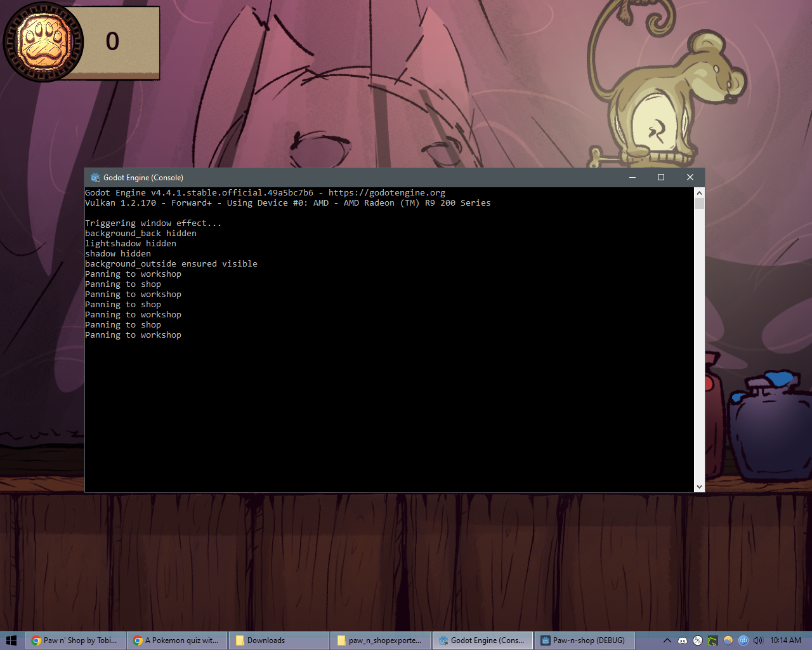
Task: Minimize the Godot Engine console window
Action: 632,178
